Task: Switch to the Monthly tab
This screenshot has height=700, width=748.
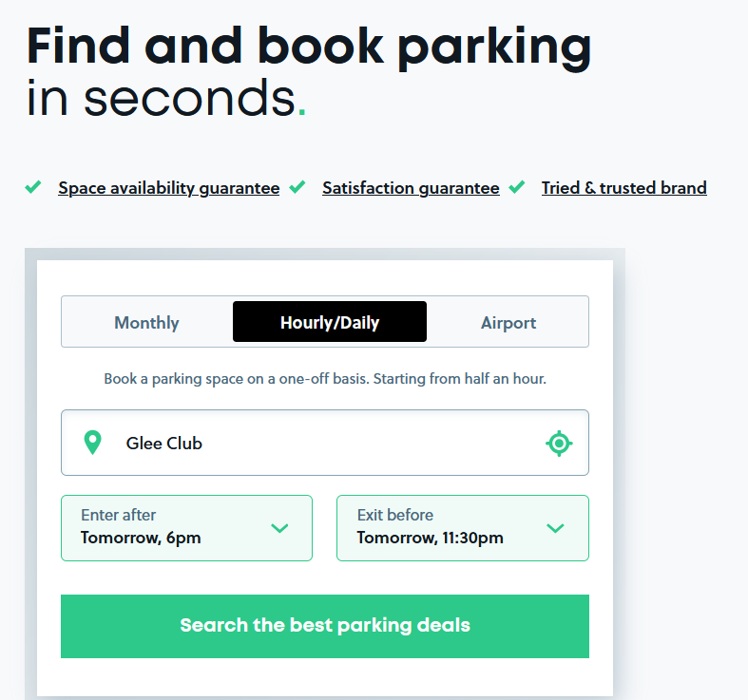Action: pos(146,322)
